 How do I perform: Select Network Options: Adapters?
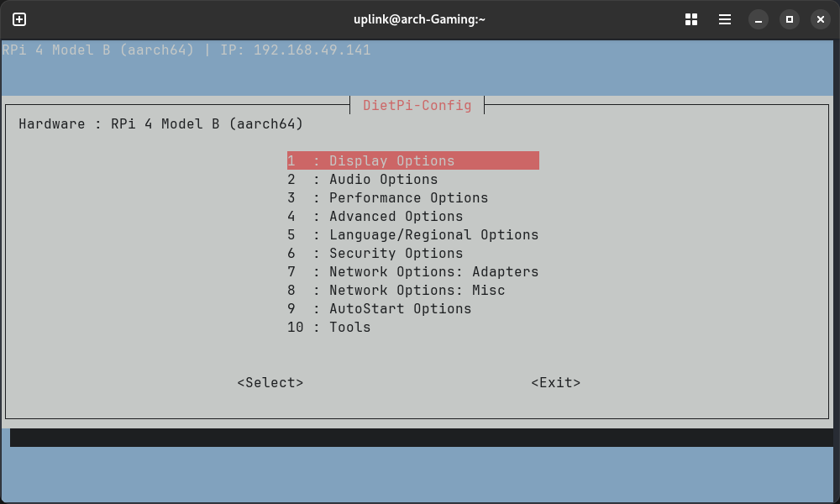(x=433, y=271)
